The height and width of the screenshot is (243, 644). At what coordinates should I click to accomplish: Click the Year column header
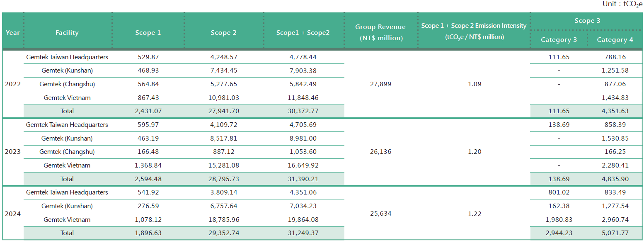tap(13, 32)
